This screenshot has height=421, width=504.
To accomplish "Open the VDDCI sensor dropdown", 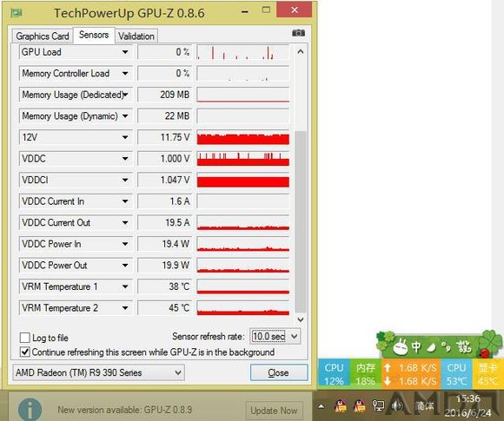I will 125,180.
